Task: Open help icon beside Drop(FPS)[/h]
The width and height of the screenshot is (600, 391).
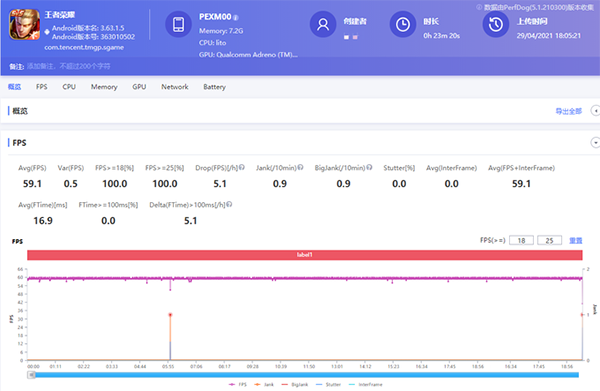Action: [x=242, y=167]
